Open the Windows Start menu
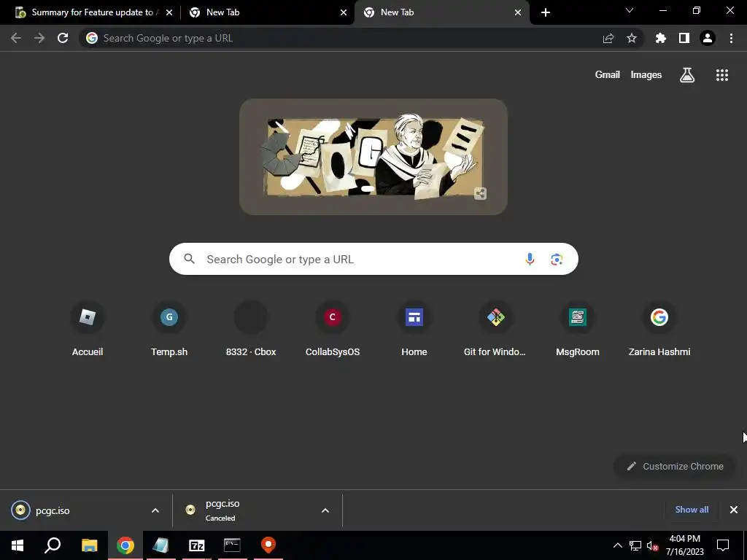This screenshot has width=747, height=560. [18, 545]
